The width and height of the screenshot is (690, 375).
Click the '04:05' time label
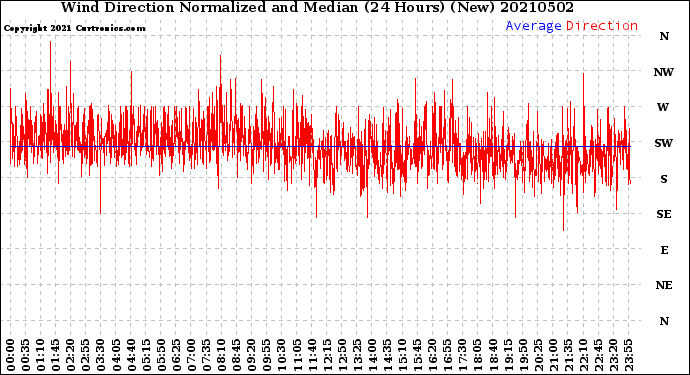(116, 355)
